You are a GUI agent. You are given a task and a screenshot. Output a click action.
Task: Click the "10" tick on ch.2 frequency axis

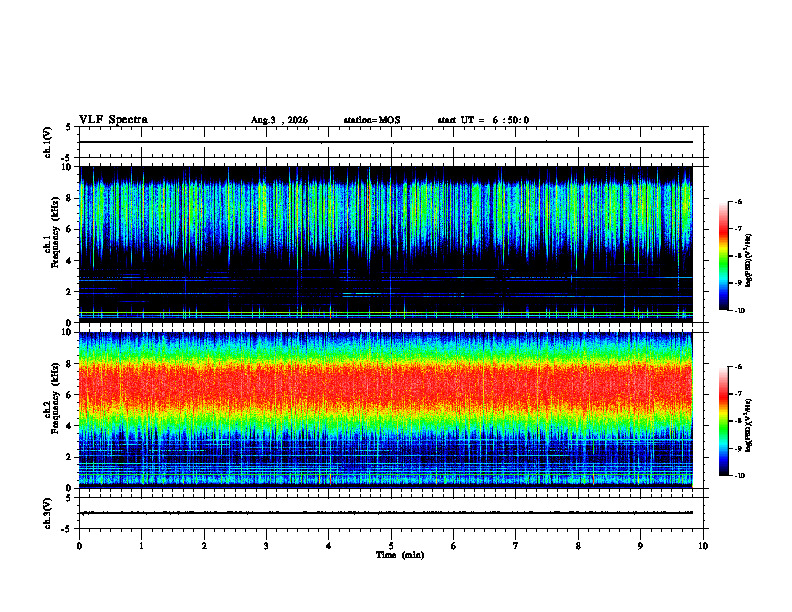(x=67, y=332)
